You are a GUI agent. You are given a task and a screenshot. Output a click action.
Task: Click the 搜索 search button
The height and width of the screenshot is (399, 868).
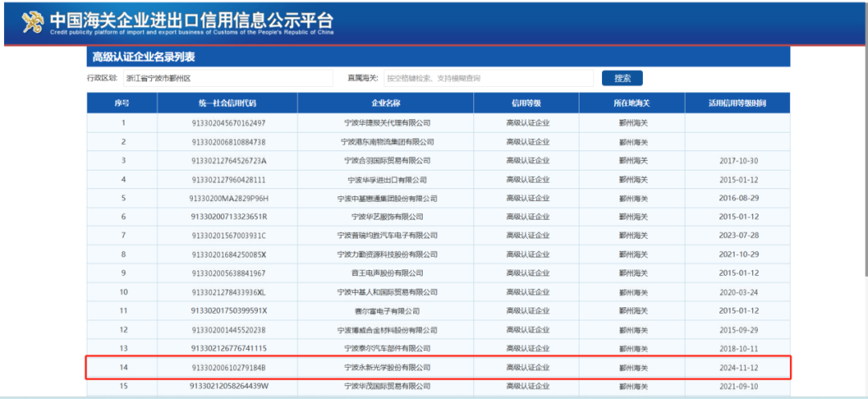[x=622, y=78]
